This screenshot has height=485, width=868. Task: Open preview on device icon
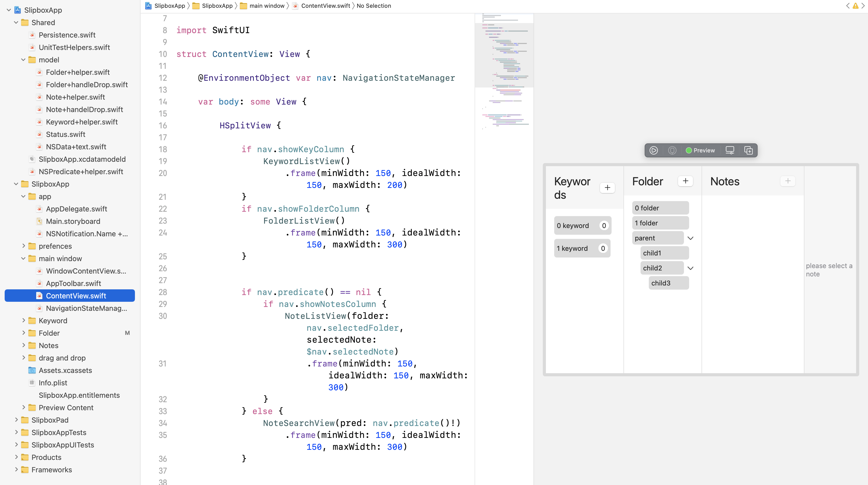(673, 150)
